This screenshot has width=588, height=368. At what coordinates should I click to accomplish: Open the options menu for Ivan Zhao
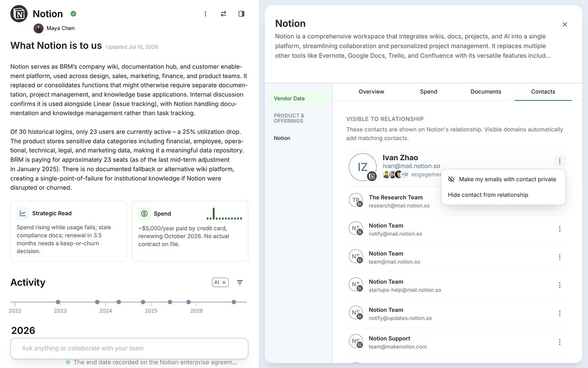coord(560,161)
